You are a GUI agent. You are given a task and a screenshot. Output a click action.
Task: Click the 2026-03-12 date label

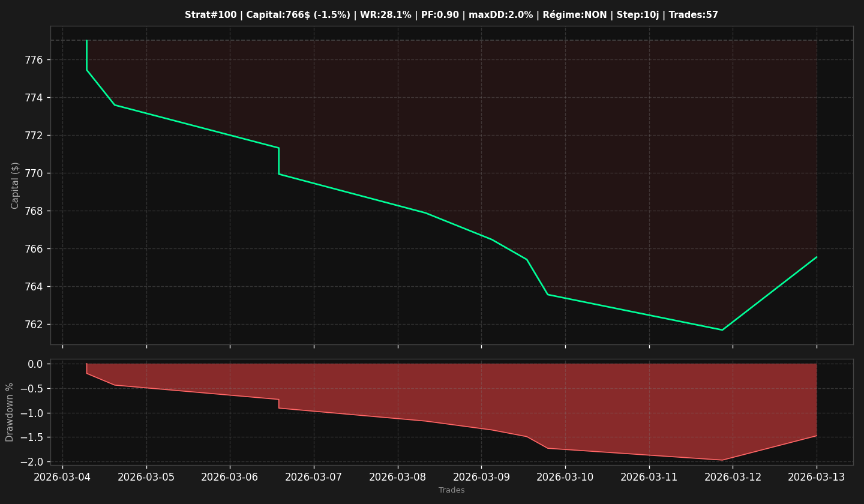[x=733, y=477]
